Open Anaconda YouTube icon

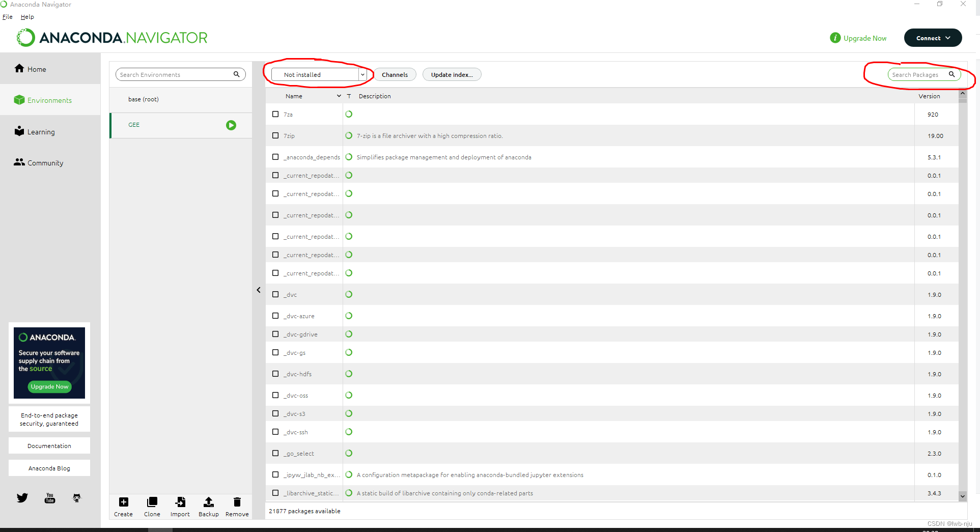point(50,498)
